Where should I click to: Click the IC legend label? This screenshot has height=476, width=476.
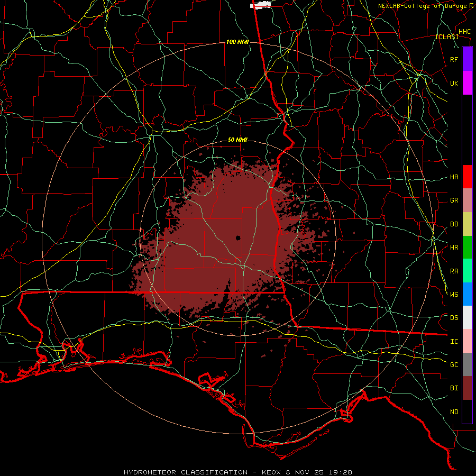coord(454,342)
